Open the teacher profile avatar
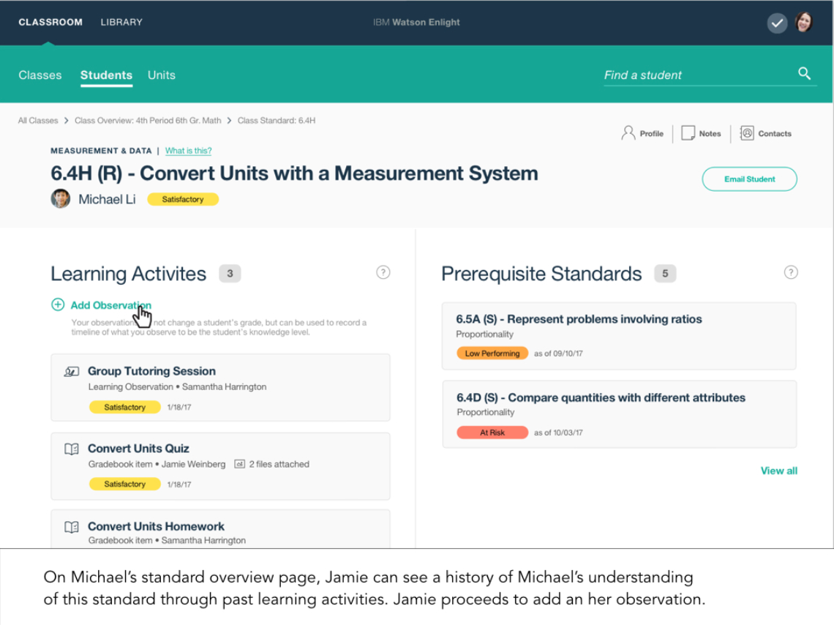 pos(804,23)
